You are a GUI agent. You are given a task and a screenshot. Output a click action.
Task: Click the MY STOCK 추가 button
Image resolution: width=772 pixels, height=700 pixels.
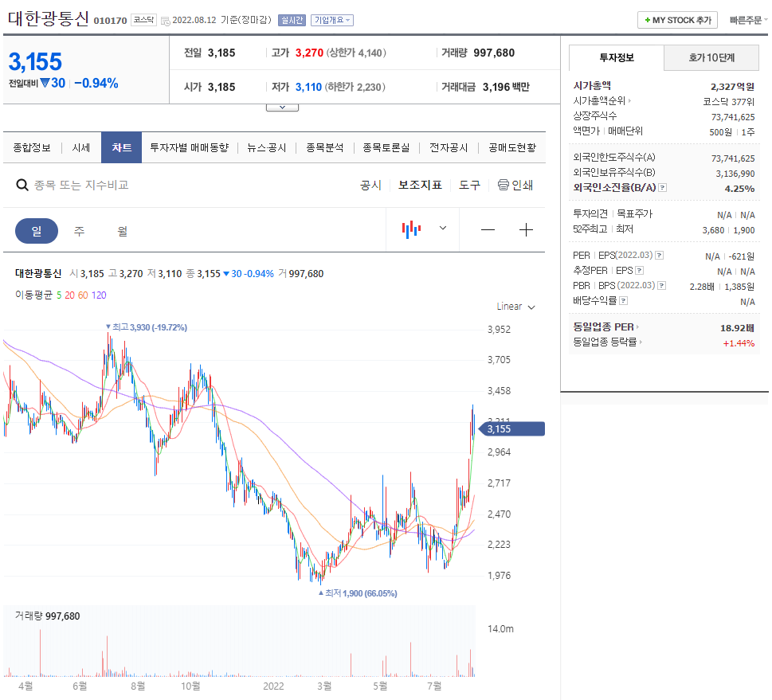click(x=677, y=20)
